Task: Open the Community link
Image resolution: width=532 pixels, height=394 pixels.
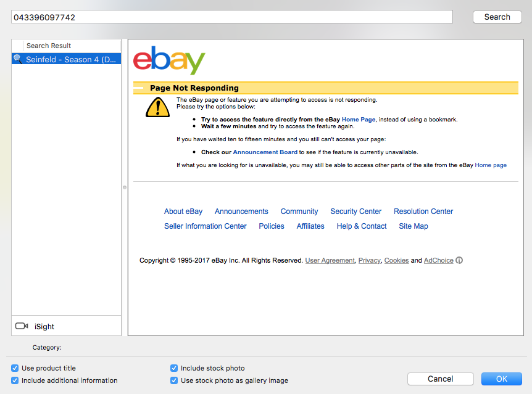Action: point(299,211)
